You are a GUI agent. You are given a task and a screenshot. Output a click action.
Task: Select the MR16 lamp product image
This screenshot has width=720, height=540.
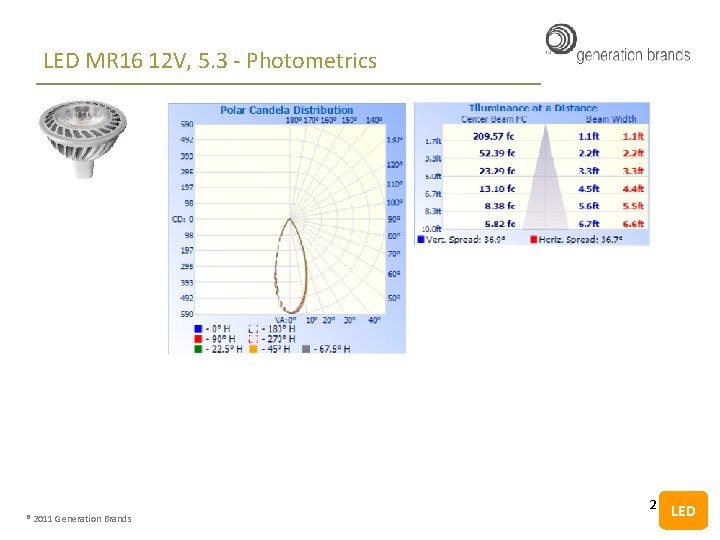pyautogui.click(x=83, y=139)
